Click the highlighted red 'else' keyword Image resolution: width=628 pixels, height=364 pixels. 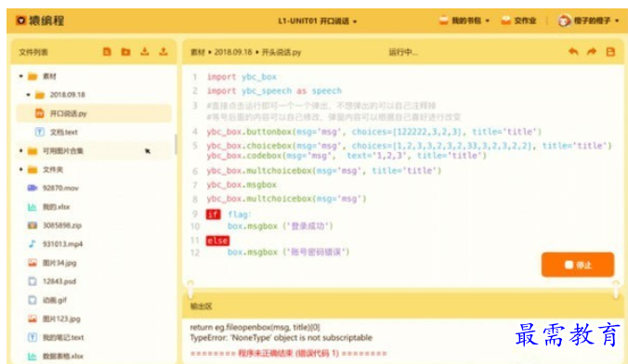click(217, 240)
